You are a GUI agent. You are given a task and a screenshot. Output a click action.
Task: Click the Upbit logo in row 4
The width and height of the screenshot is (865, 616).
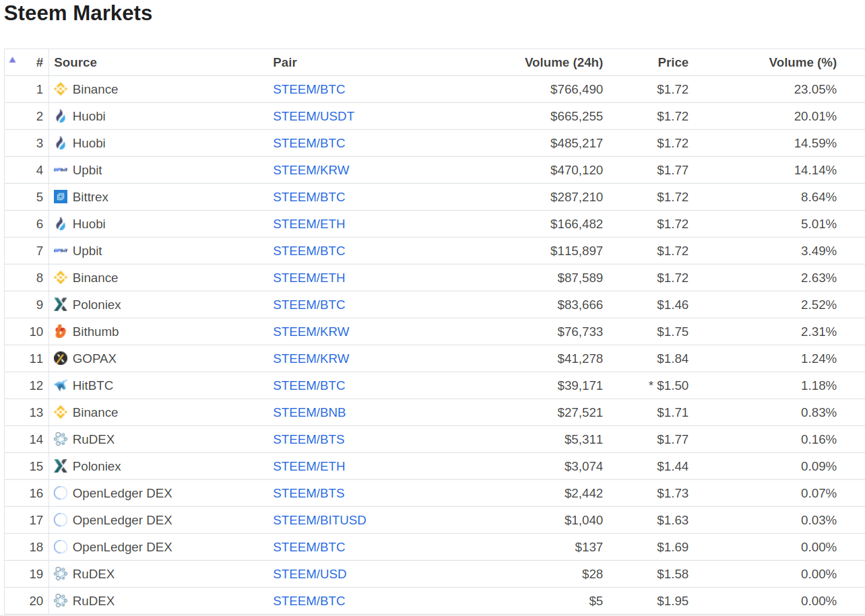coord(61,170)
